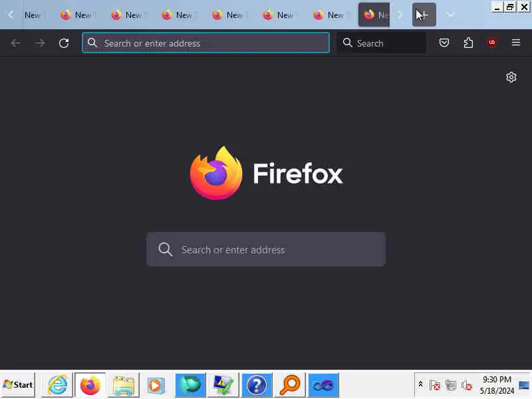This screenshot has width=532, height=399.
Task: Open new tab personalize gear settings
Action: click(x=511, y=77)
